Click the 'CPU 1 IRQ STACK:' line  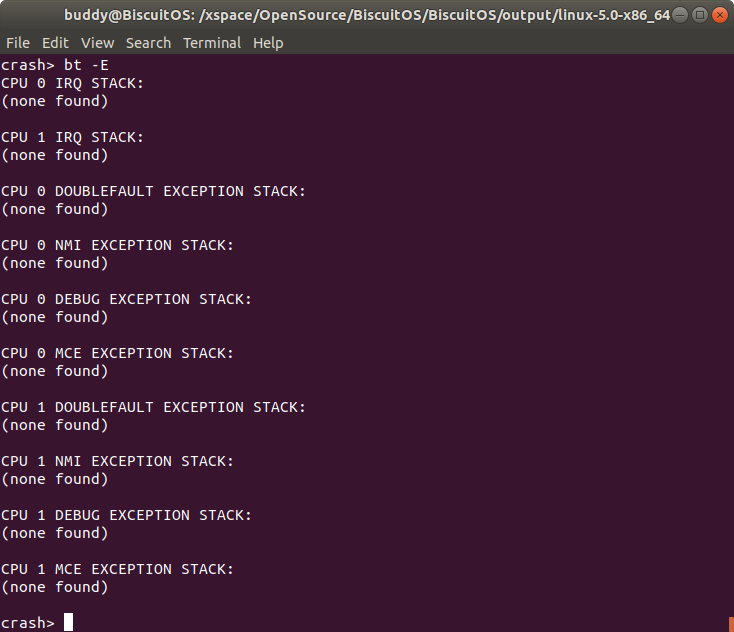tap(73, 137)
